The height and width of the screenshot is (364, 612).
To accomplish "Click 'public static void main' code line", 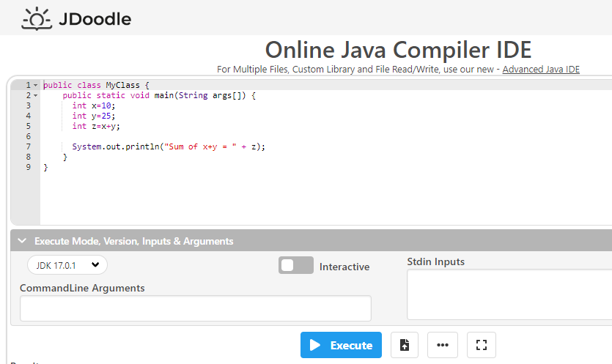I will coord(159,96).
